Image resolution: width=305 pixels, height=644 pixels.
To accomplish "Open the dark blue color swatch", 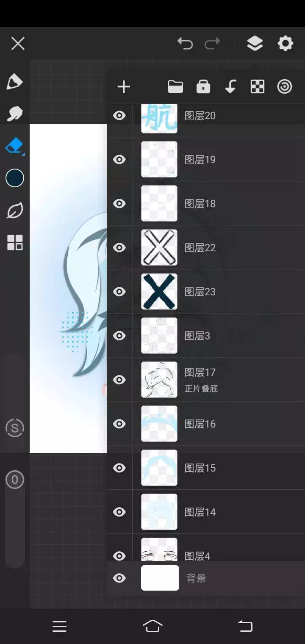I will point(15,178).
